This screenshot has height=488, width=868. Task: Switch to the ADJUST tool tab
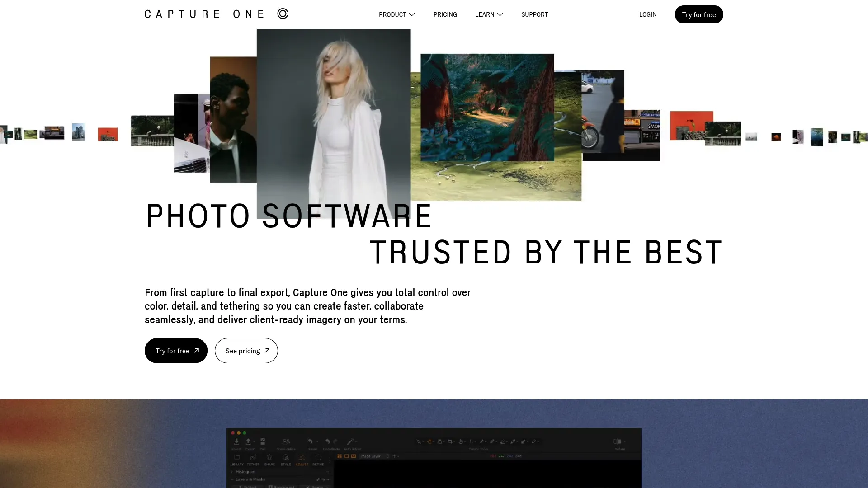[302, 460]
